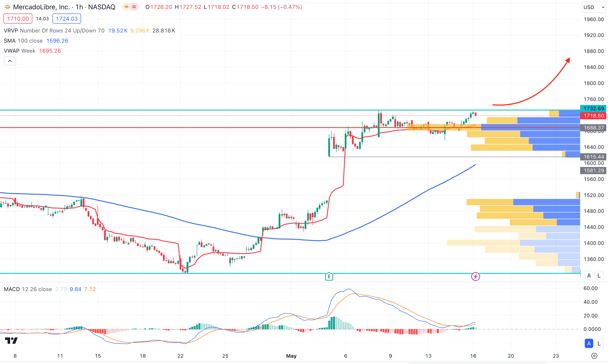The width and height of the screenshot is (608, 364).
Task: Click the 1688.37 price axis label
Action: (593, 128)
